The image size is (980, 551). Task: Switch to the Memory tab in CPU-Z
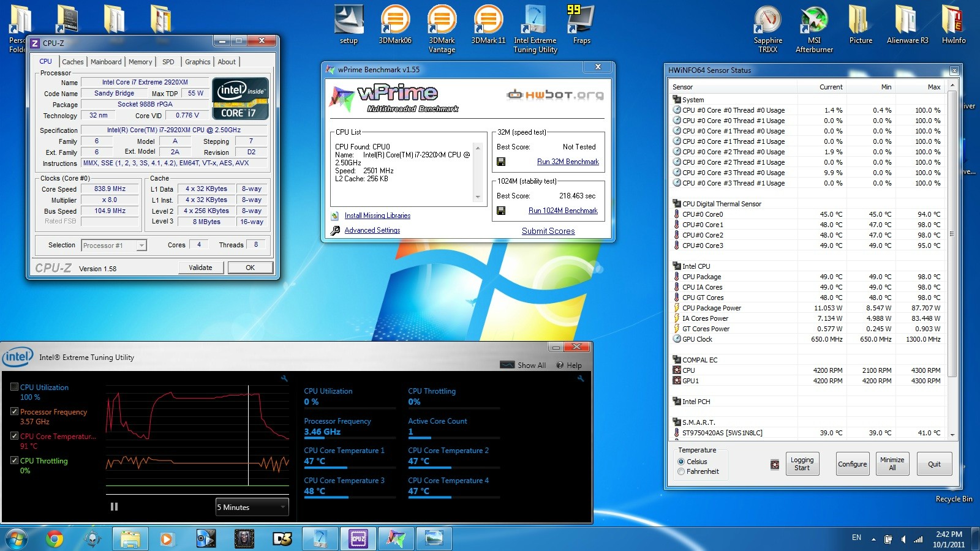coord(140,62)
